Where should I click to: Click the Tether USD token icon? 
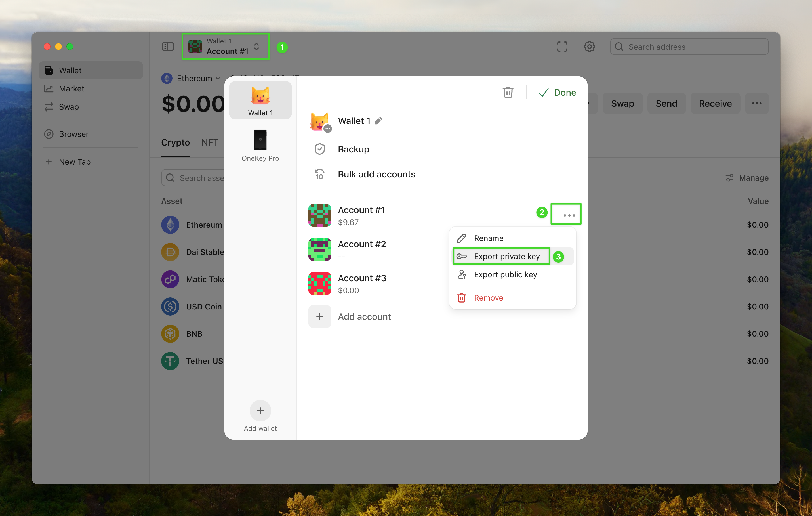click(x=170, y=361)
